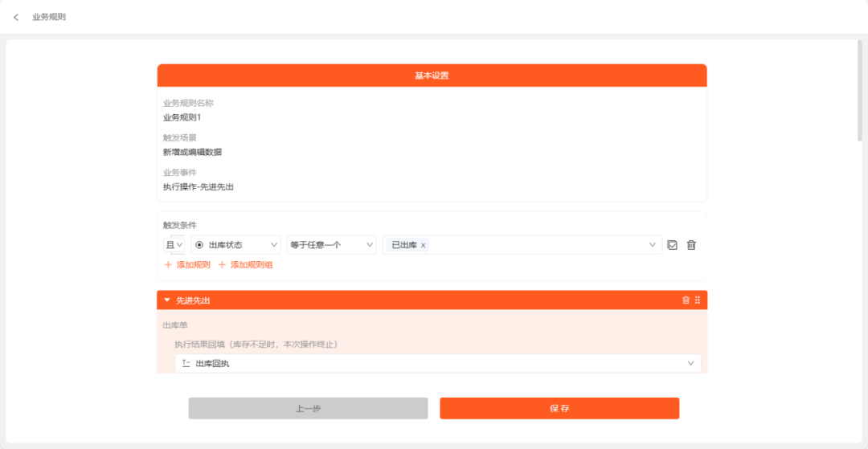Open the 等于任意一个 operator dropdown
Image resolution: width=868 pixels, height=449 pixels.
pyautogui.click(x=331, y=245)
